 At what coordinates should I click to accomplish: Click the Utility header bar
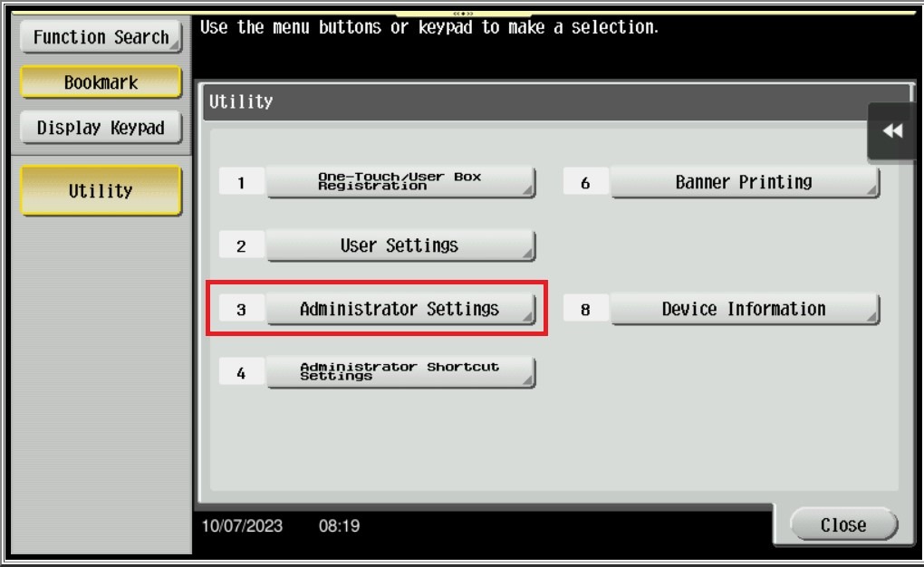tap(553, 102)
